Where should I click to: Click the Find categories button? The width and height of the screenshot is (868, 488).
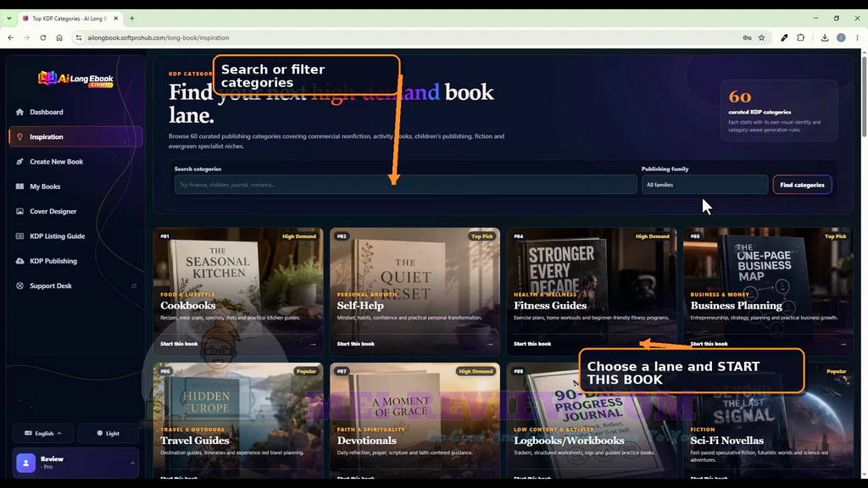[x=802, y=185]
